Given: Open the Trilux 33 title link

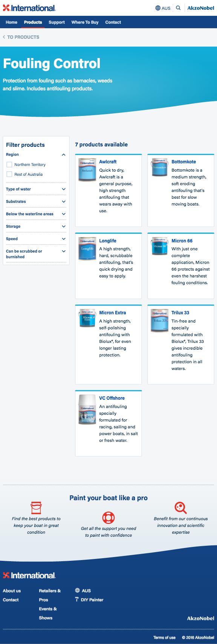Looking at the screenshot, I should 180,313.
